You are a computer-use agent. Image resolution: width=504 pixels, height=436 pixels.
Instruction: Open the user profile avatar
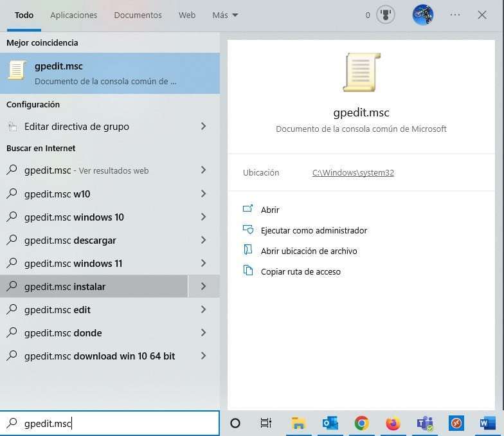tap(423, 15)
